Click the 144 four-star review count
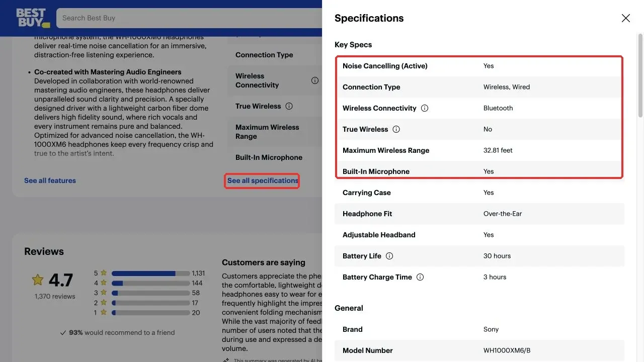This screenshot has width=644, height=362. point(197,283)
